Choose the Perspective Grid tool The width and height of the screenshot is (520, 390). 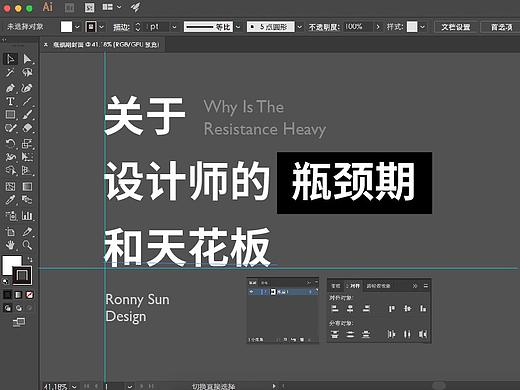pyautogui.click(x=27, y=171)
